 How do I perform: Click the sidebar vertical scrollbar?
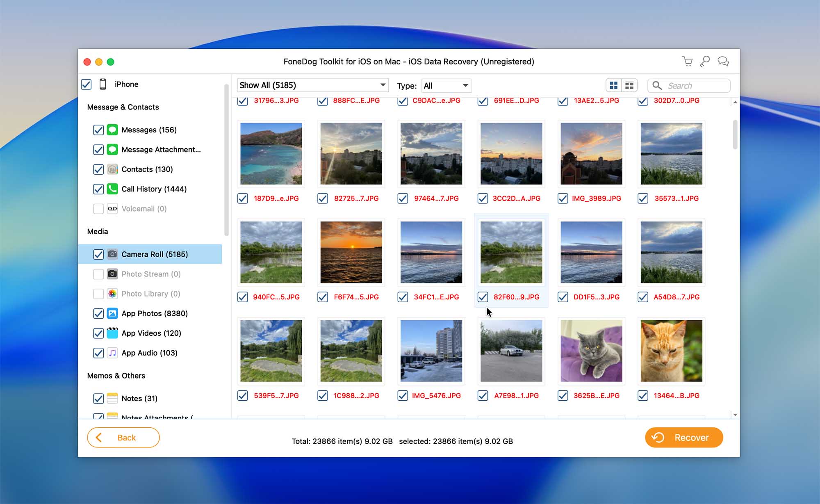click(226, 160)
